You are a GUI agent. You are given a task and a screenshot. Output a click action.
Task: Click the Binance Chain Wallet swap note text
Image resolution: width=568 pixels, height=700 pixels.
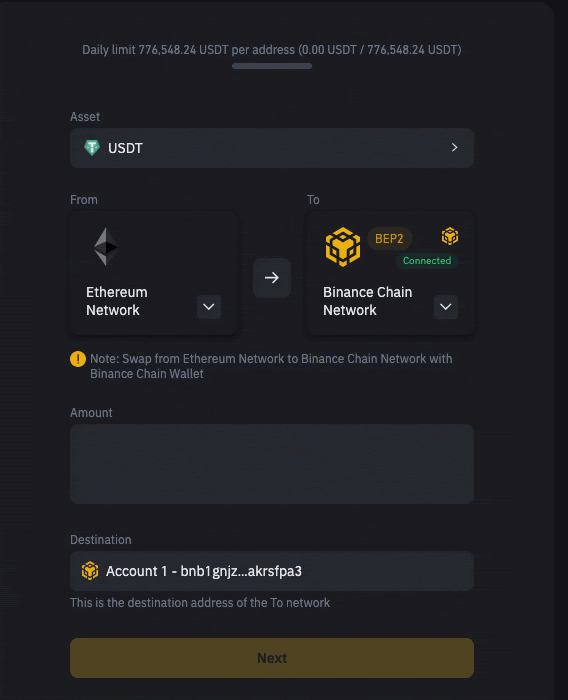(271, 366)
